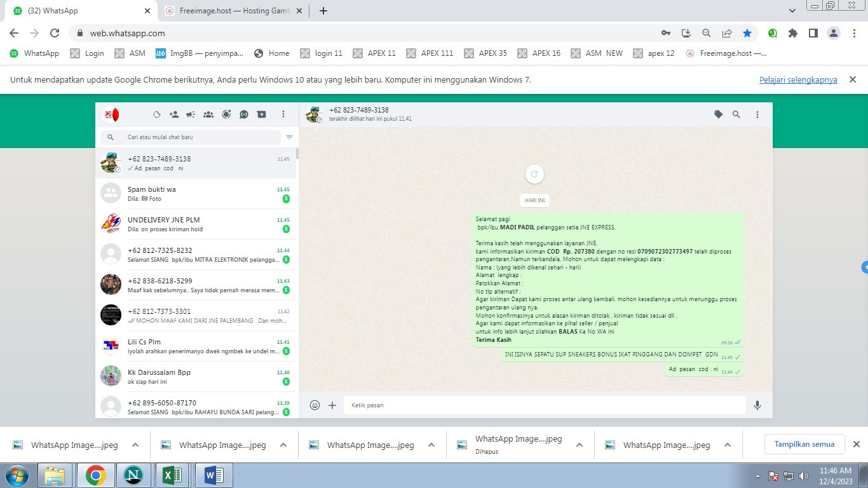The height and width of the screenshot is (488, 868).
Task: Toggle the unread chats filter icon
Action: click(290, 137)
